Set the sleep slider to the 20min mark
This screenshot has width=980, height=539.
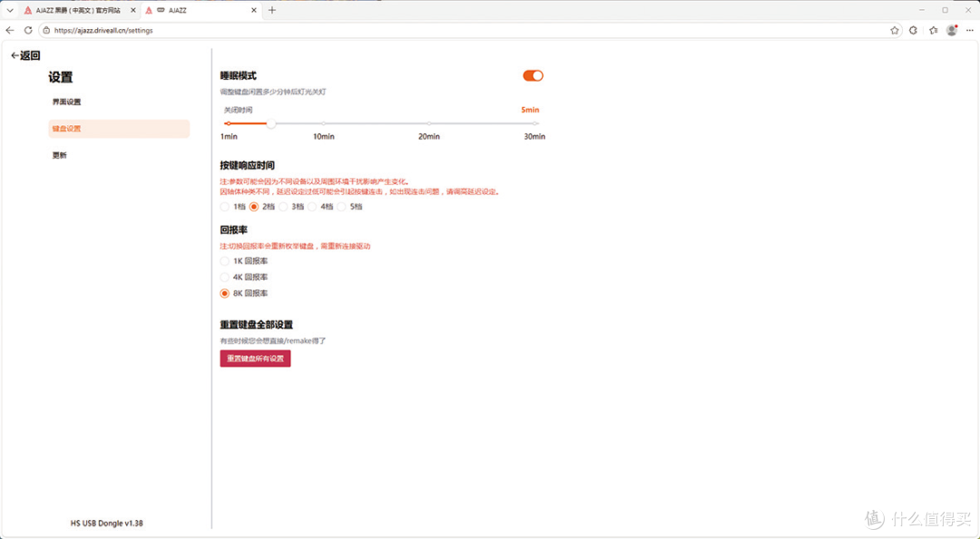[x=428, y=123]
